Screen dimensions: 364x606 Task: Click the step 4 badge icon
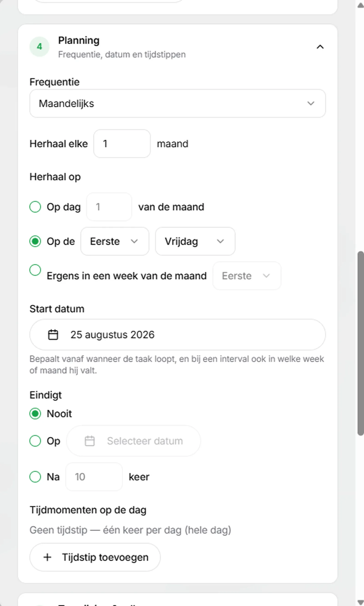(39, 47)
